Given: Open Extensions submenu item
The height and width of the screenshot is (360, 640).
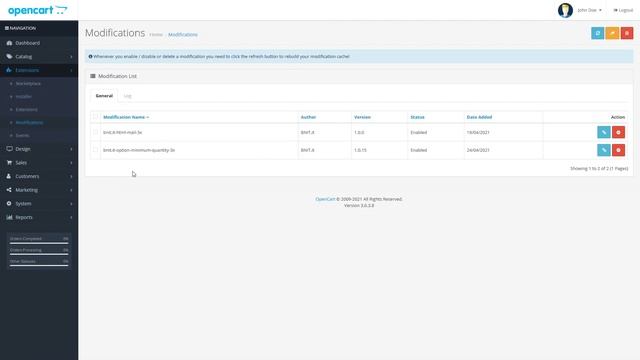Looking at the screenshot, I should tap(27, 109).
